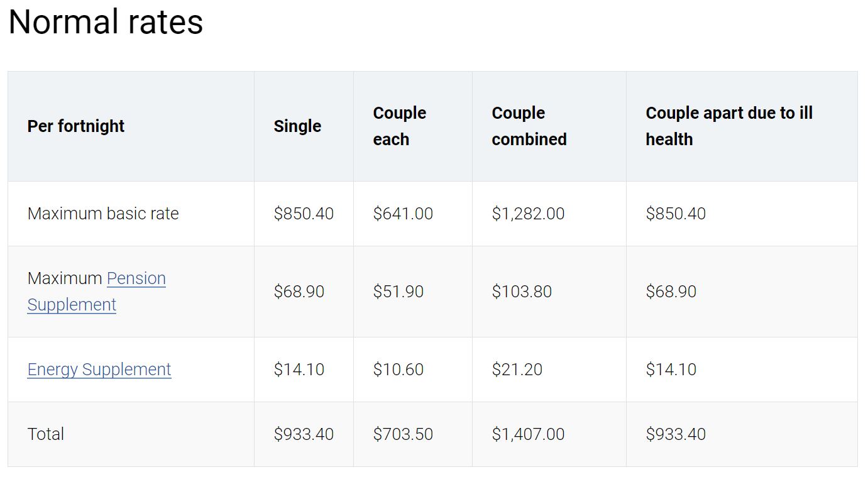Click the $103.80 pension supplement cell
Viewport: 868px width, 477px height.
[x=522, y=292]
